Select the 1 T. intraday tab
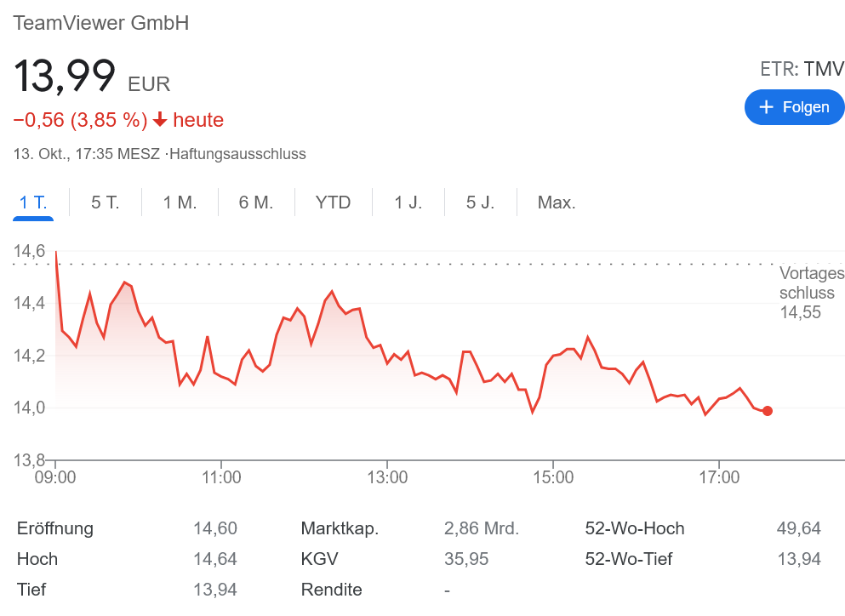 click(x=33, y=202)
